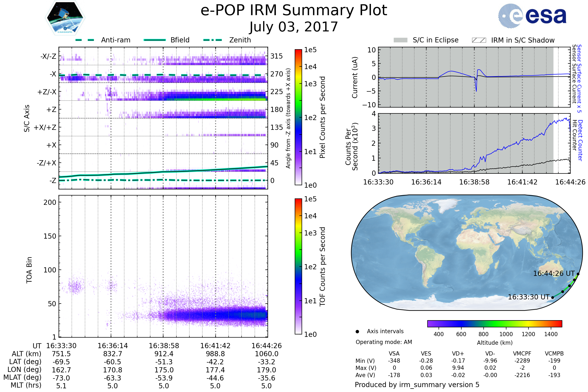This screenshot has height=392, width=588.
Task: Click the VSA column header
Action: tap(394, 354)
